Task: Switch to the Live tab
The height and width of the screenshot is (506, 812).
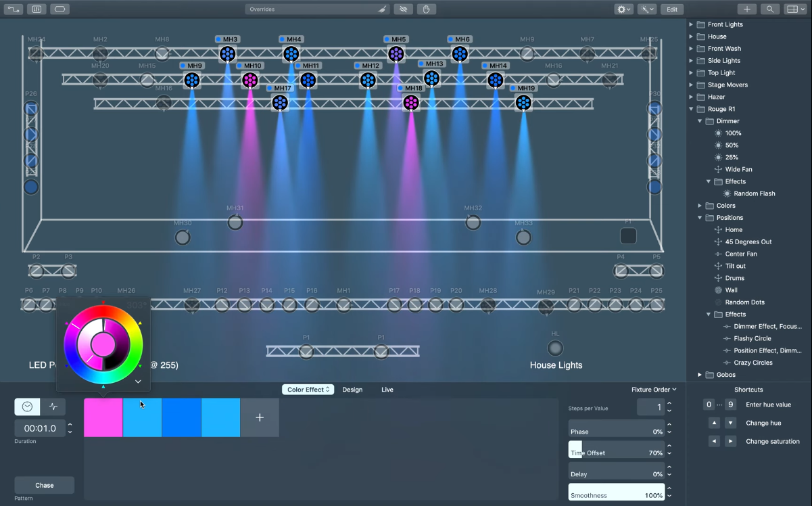Action: coord(387,390)
